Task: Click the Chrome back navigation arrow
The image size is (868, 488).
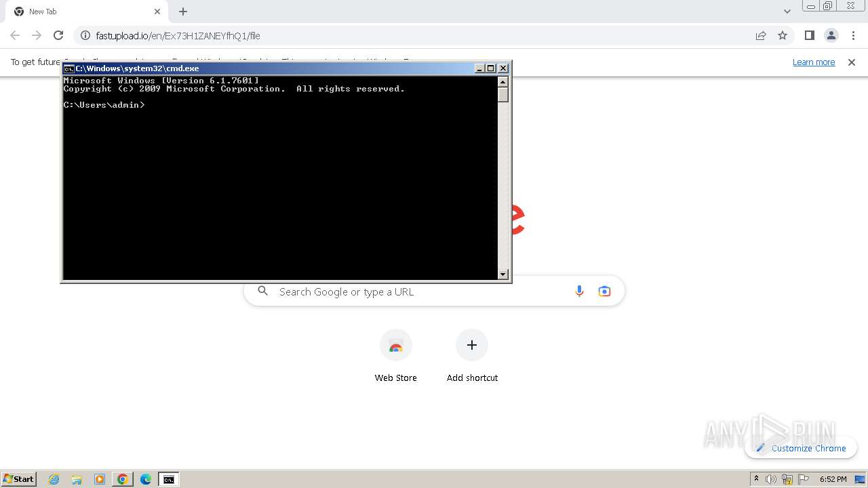Action: [x=15, y=35]
